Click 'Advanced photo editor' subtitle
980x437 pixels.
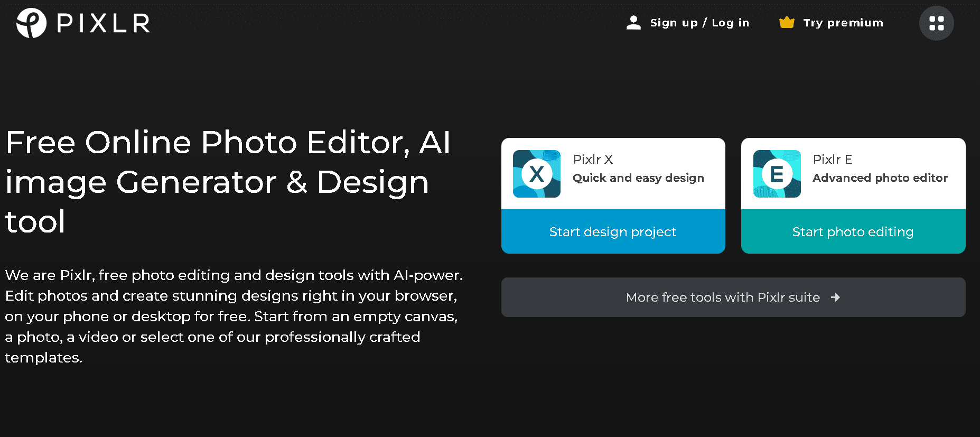coord(880,178)
